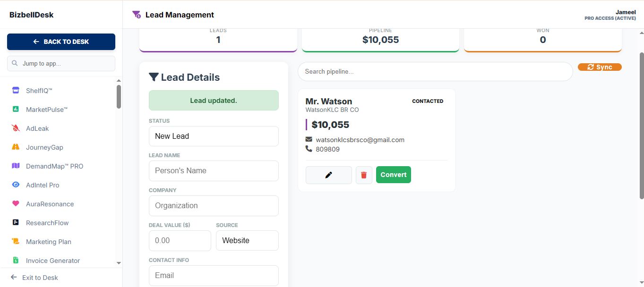Screen dimensions: 644x287
Task: Open the ShelfIQ app icon
Action: coord(16,90)
